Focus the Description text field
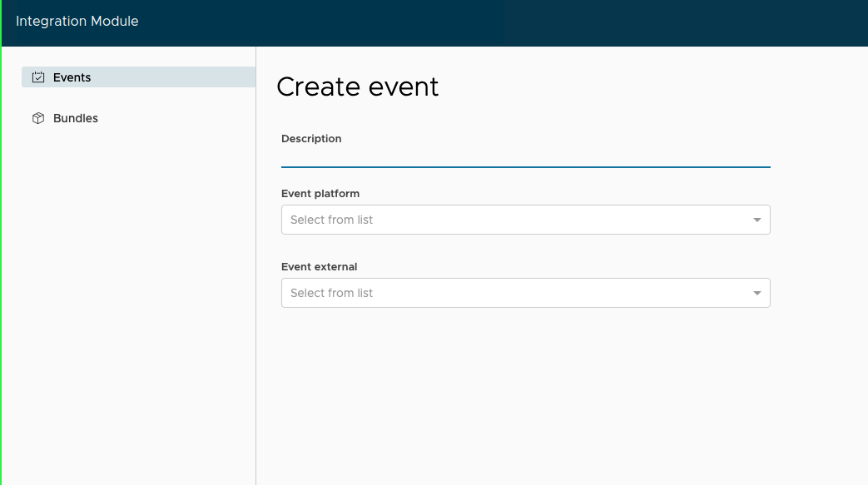This screenshot has width=868, height=485. [525, 156]
